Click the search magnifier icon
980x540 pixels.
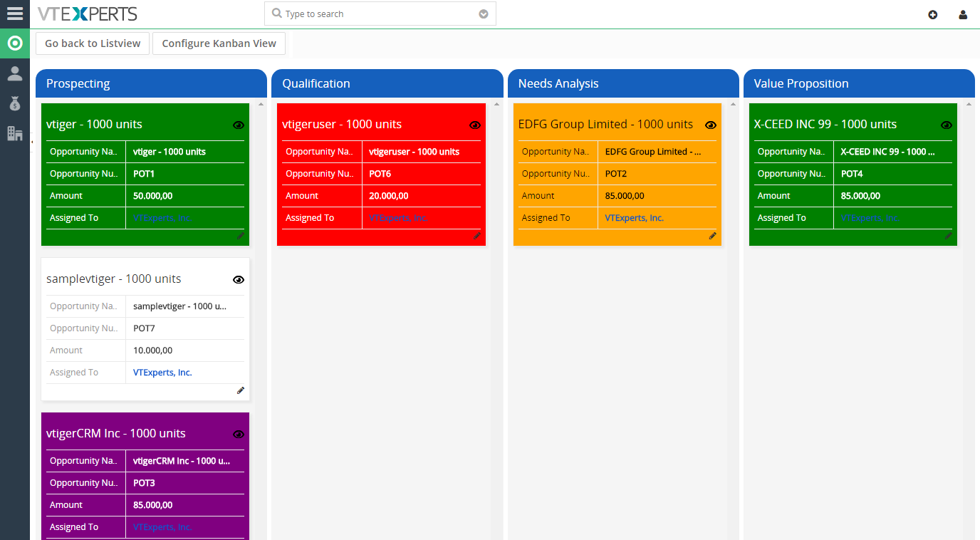[x=277, y=14]
